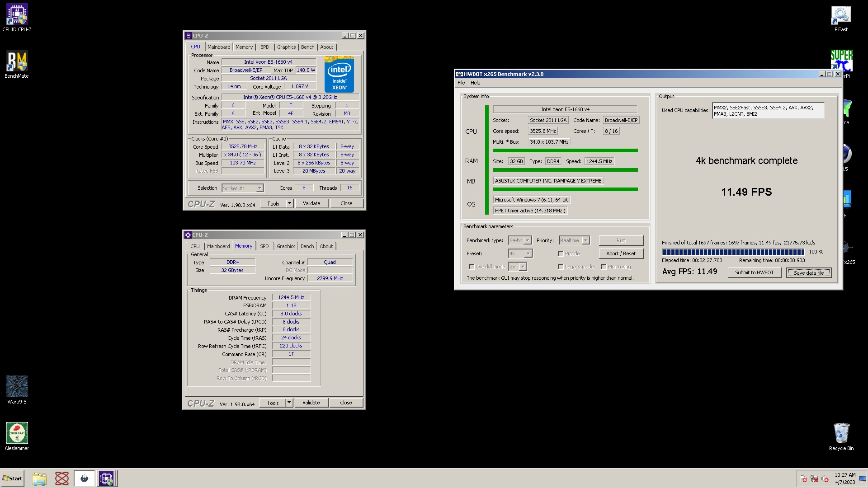Click Save data file button
Image resolution: width=868 pixels, height=488 pixels.
pyautogui.click(x=809, y=272)
